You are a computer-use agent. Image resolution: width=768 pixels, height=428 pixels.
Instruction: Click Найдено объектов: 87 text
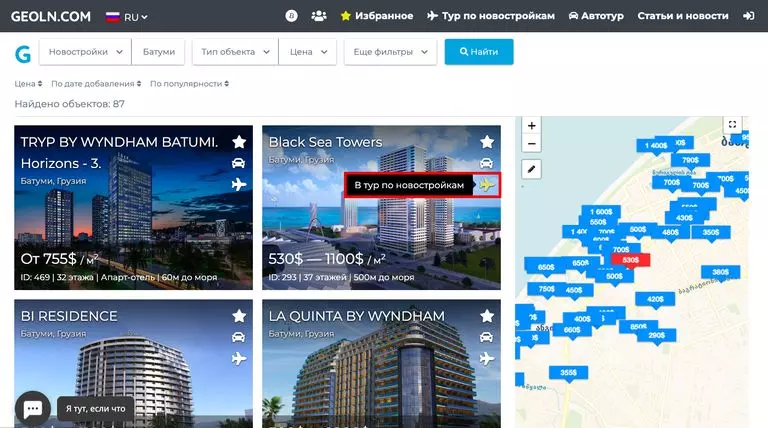pos(70,104)
